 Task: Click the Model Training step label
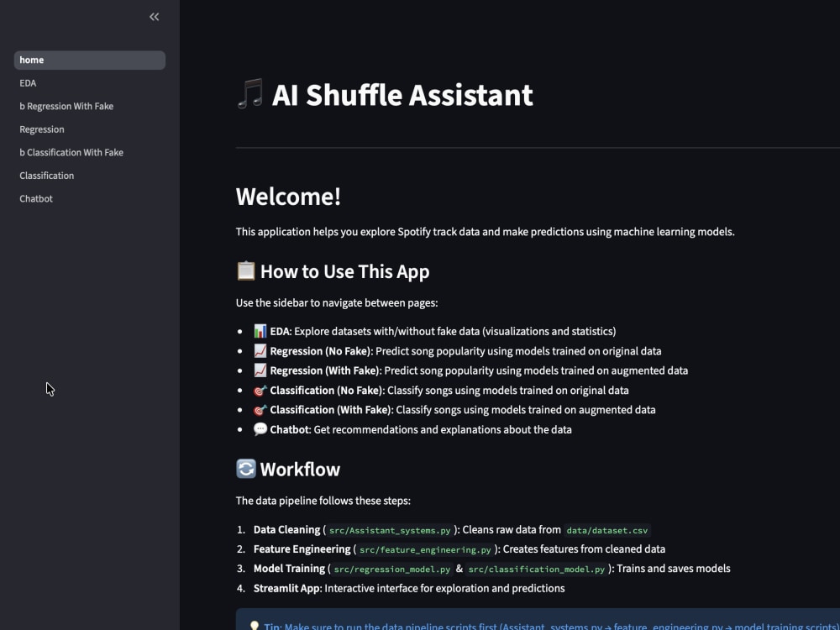[289, 569]
